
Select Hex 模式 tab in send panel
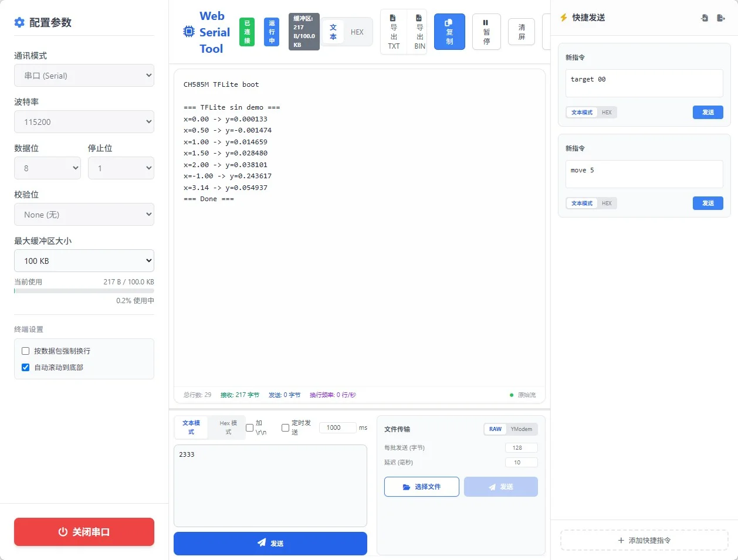(228, 427)
